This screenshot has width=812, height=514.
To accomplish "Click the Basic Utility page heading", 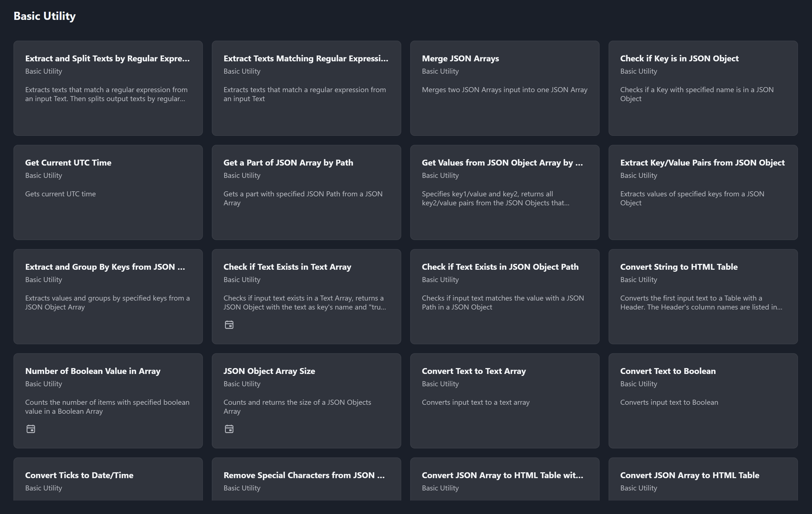I will [45, 16].
